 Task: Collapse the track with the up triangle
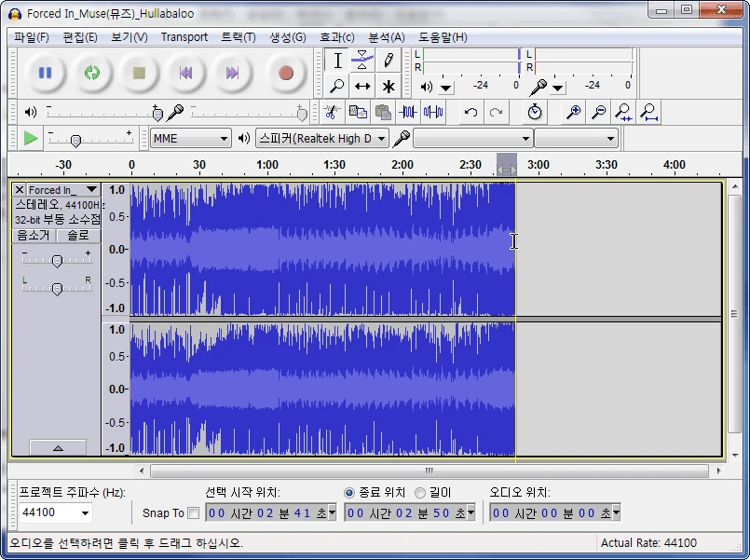pyautogui.click(x=58, y=448)
